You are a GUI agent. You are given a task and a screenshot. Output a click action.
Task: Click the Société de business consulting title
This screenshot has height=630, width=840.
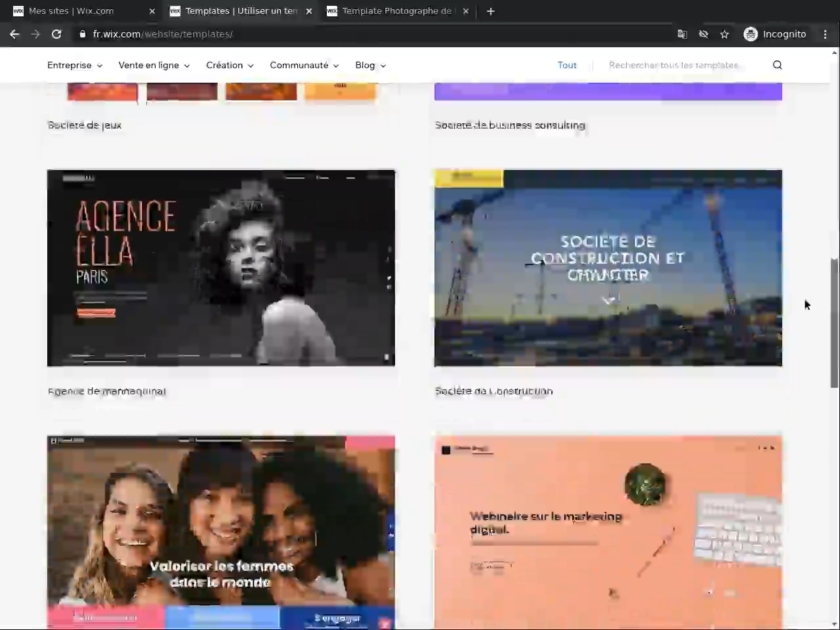tap(510, 125)
